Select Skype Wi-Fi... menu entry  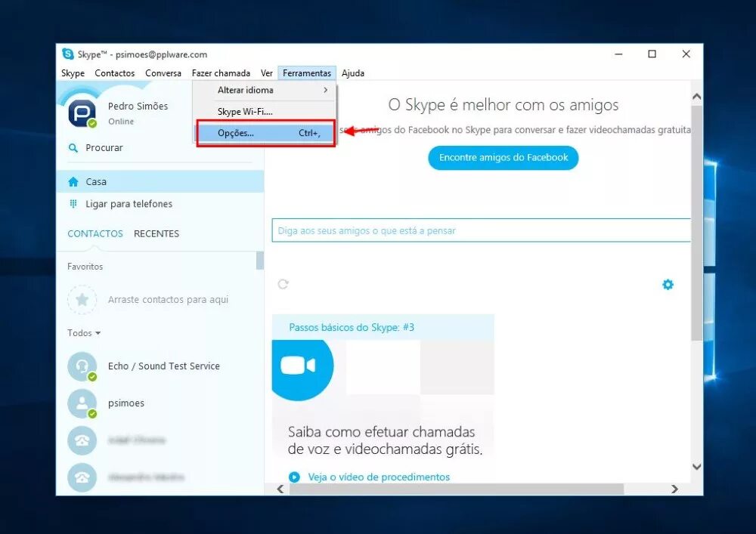[x=265, y=111]
